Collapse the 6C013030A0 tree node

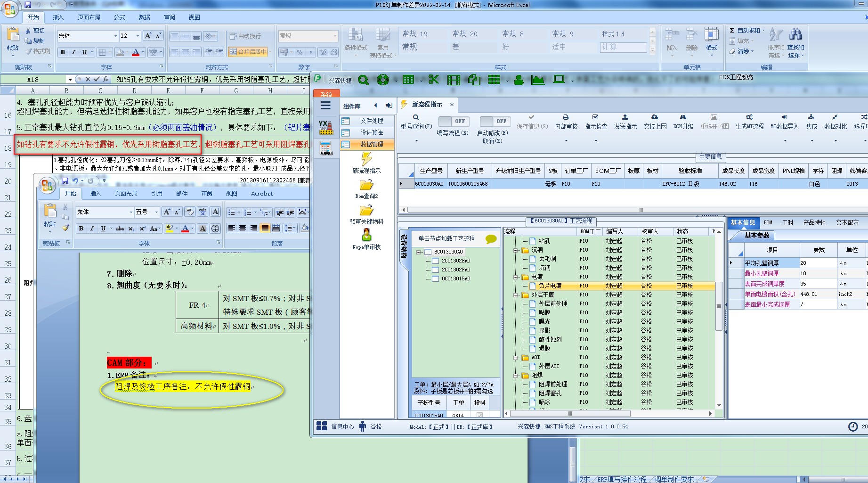click(419, 252)
